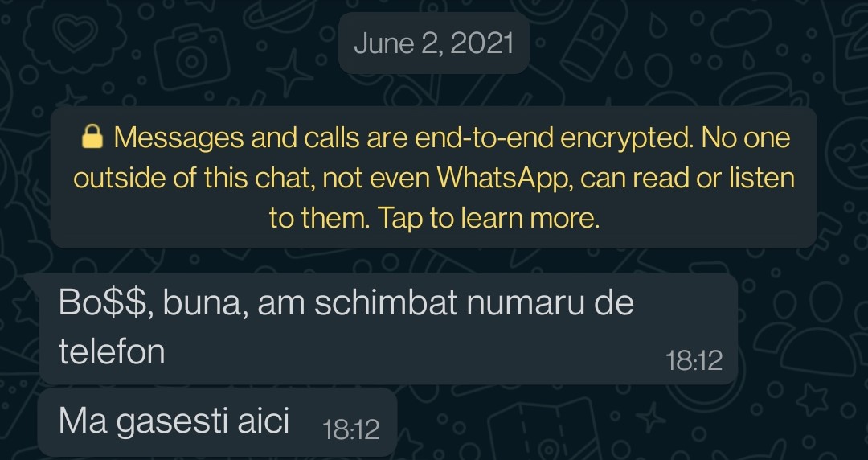Select the 'Bo$$, buna, am schimbat numaru' message bubble
Viewport: 868px width, 460px height.
[388, 329]
